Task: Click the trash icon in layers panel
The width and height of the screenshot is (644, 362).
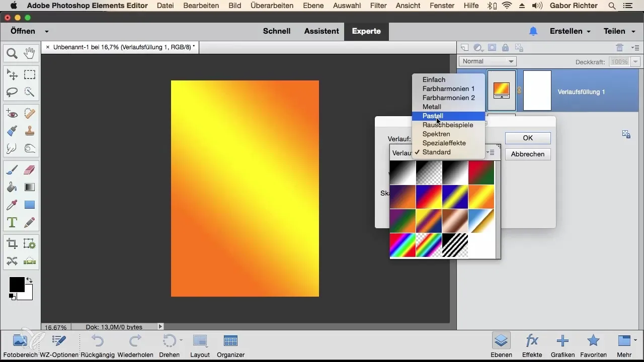Action: tap(619, 48)
